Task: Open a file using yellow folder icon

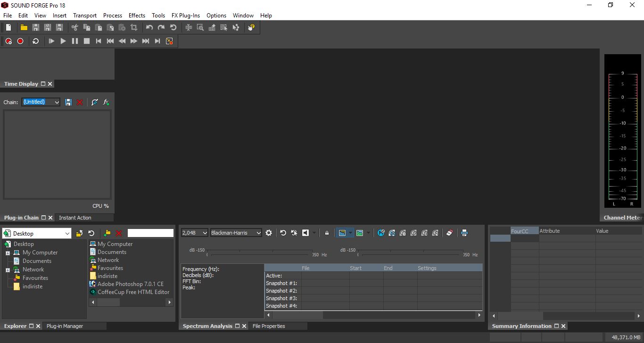Action: click(24, 27)
